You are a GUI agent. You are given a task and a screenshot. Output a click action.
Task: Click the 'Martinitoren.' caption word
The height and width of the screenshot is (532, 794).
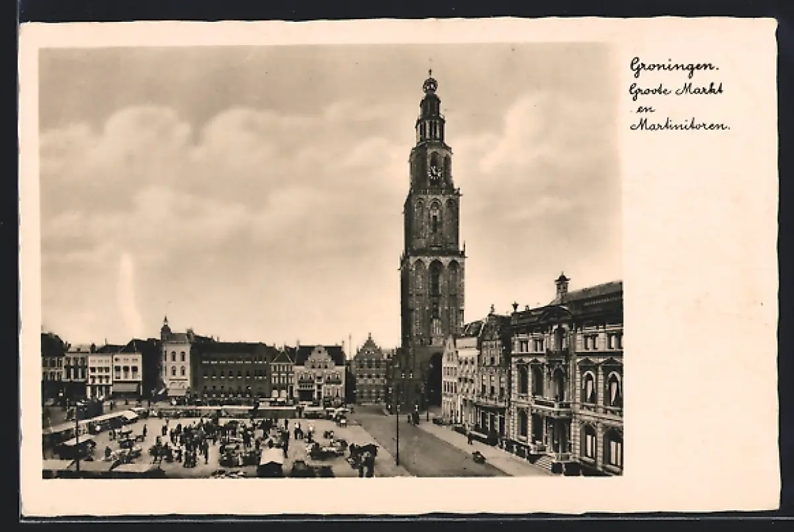coord(680,124)
